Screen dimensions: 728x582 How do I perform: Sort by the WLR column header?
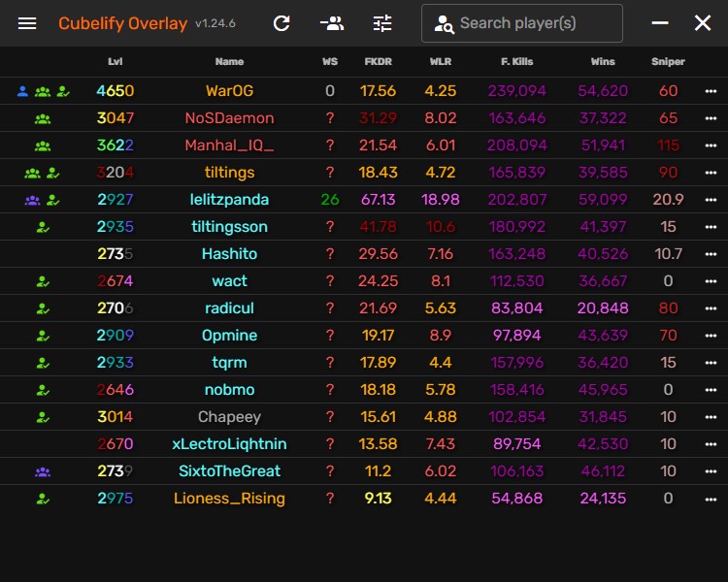(x=440, y=61)
